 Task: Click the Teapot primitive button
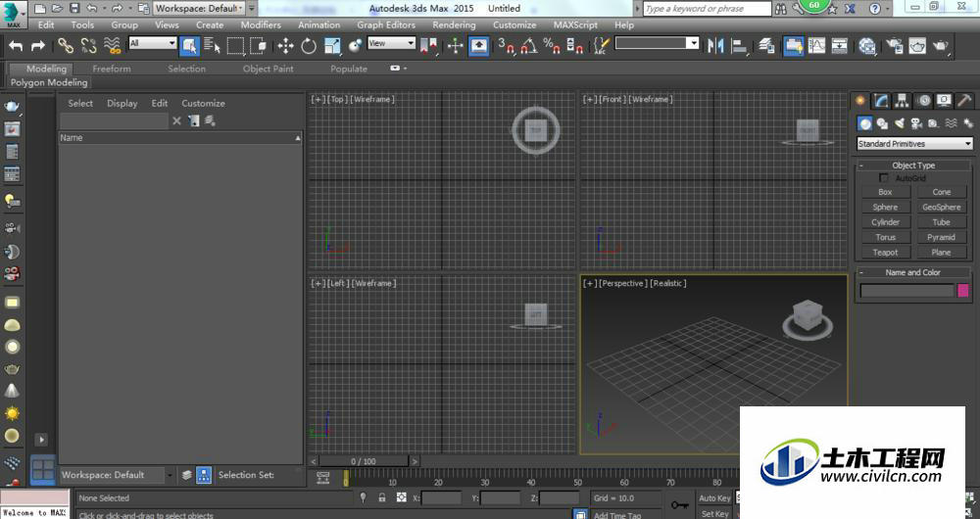tap(885, 253)
